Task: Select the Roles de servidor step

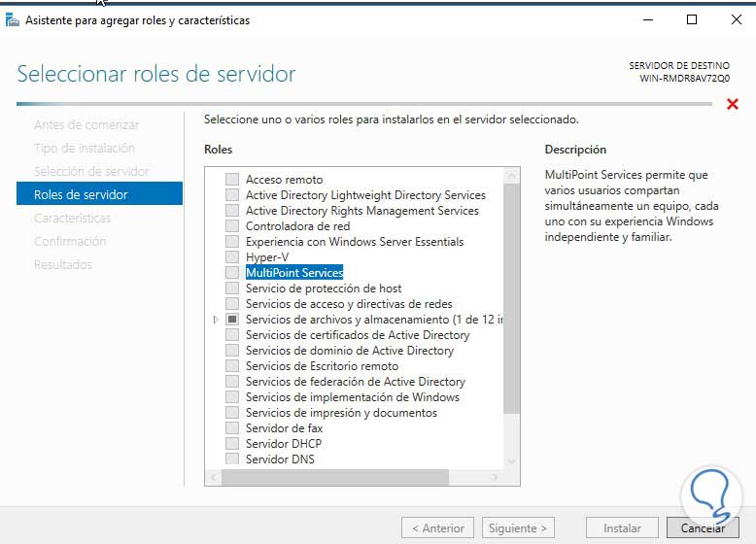Action: (99, 194)
